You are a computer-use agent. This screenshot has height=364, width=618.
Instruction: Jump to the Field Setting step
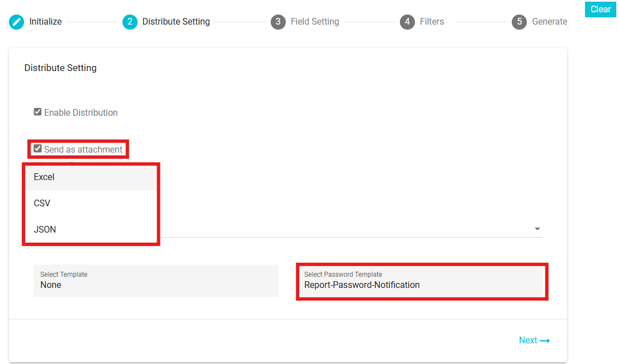tap(314, 22)
